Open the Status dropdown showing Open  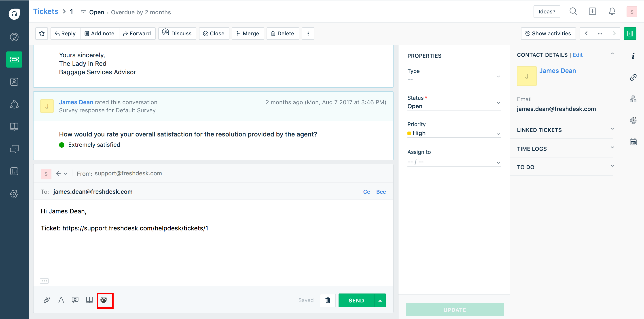point(454,103)
